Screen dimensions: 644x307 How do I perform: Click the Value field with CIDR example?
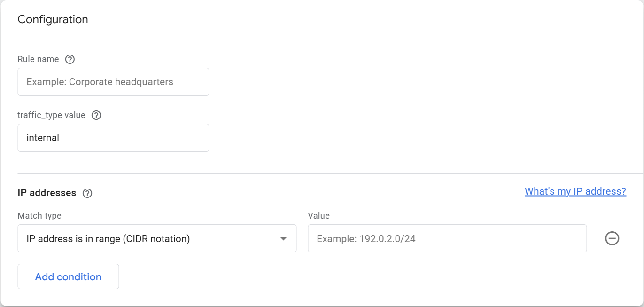[447, 238]
